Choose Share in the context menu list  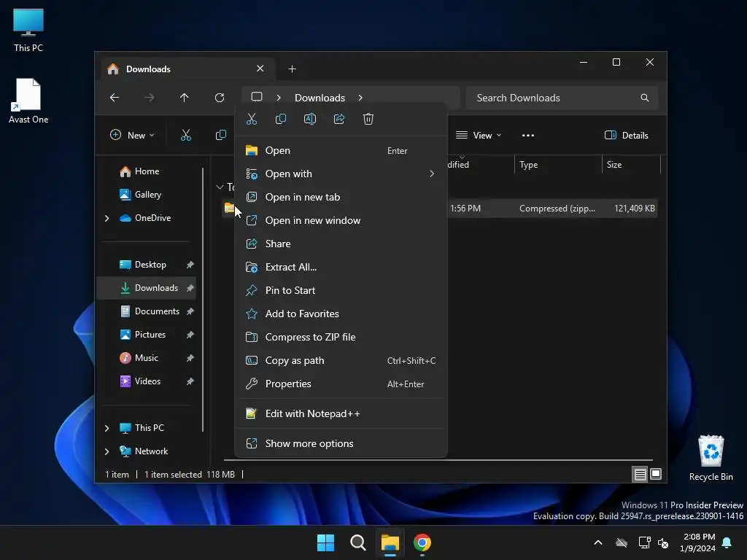341,244
